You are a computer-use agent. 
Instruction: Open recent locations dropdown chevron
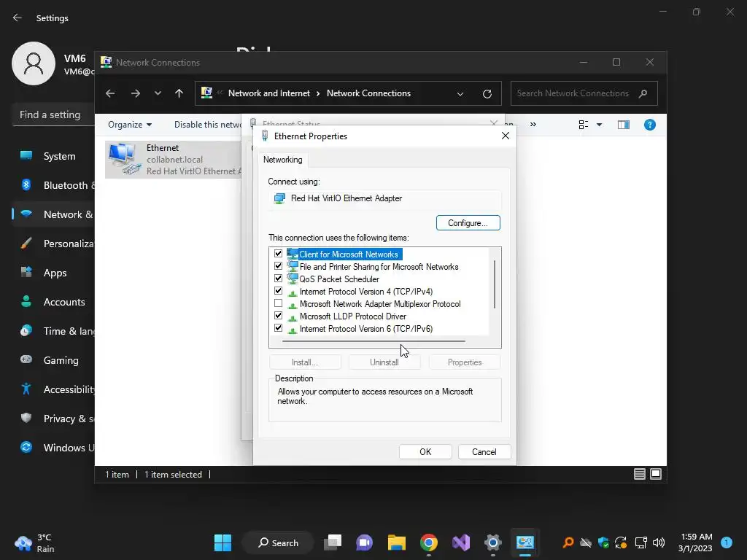[x=158, y=93]
